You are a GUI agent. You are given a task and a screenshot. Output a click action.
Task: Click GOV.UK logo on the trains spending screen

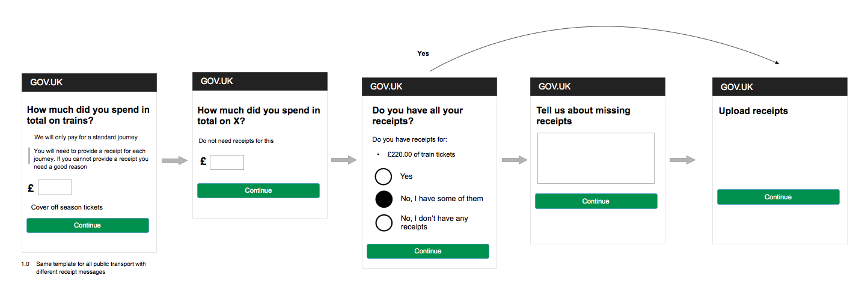pos(46,83)
